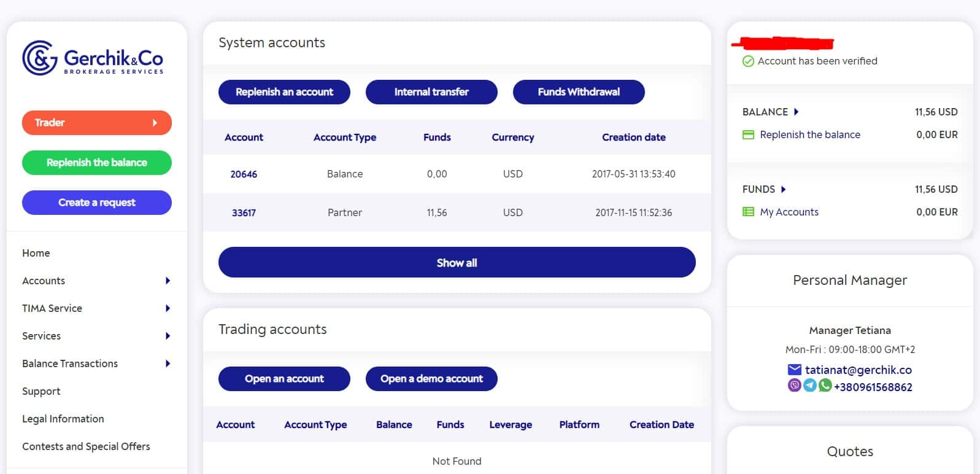Open account number 33617 link
Viewport: 980px width, 474px height.
point(244,213)
